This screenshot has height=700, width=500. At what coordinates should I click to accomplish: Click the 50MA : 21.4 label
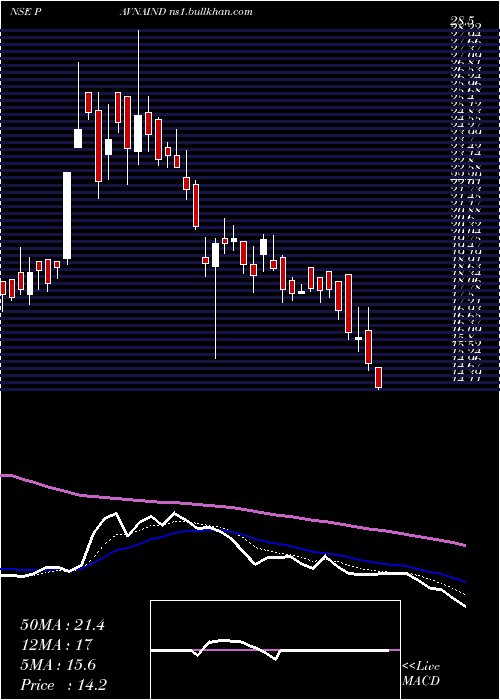[62, 625]
